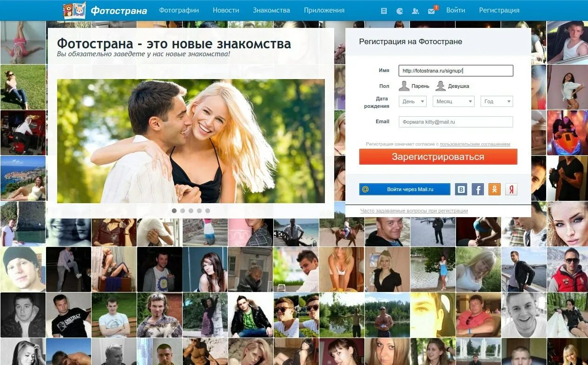Select third slideshow dot
Viewport: 588px width, 365px height.
(x=191, y=211)
